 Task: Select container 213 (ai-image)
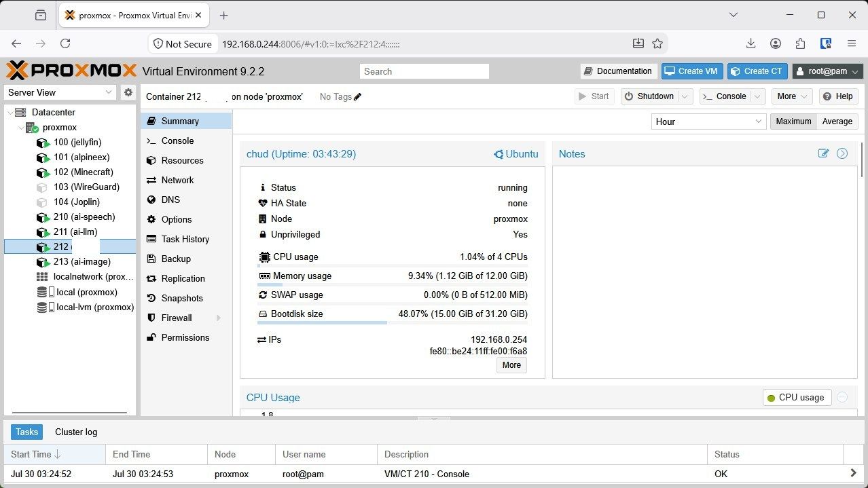(82, 261)
